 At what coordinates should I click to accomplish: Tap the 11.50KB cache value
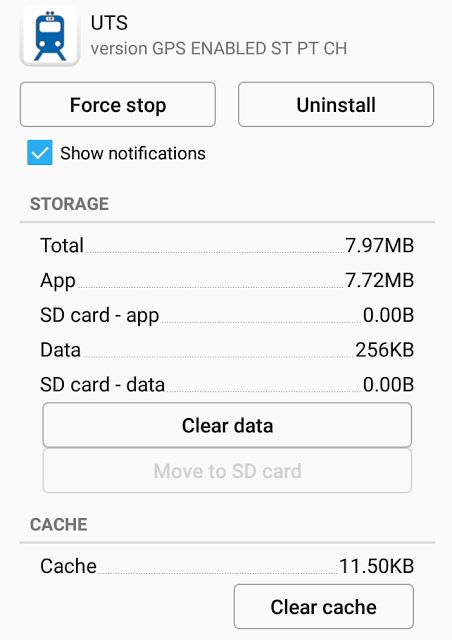(x=376, y=566)
